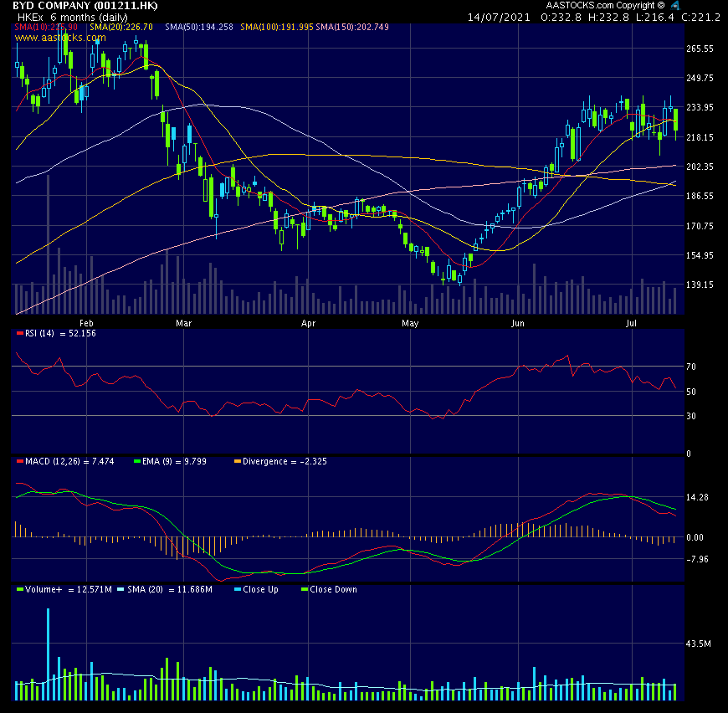
Task: Click the 'Close Up' legend text
Action: click(x=260, y=589)
